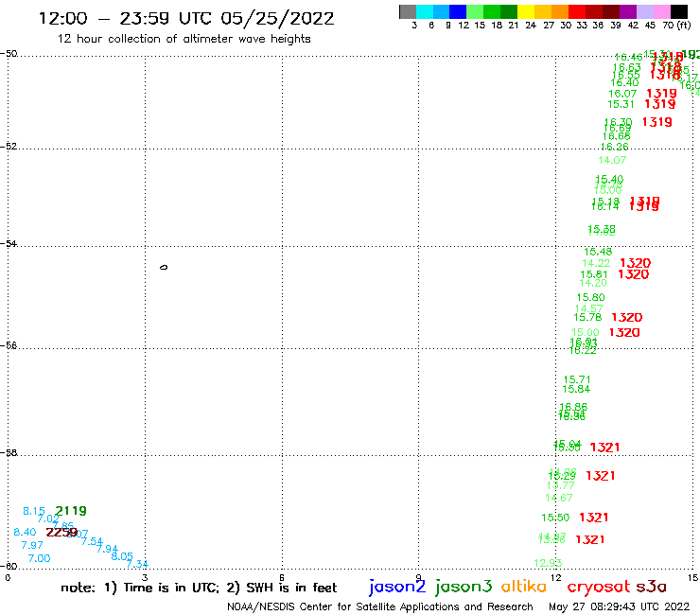Click the '45' legend scale label

point(650,25)
